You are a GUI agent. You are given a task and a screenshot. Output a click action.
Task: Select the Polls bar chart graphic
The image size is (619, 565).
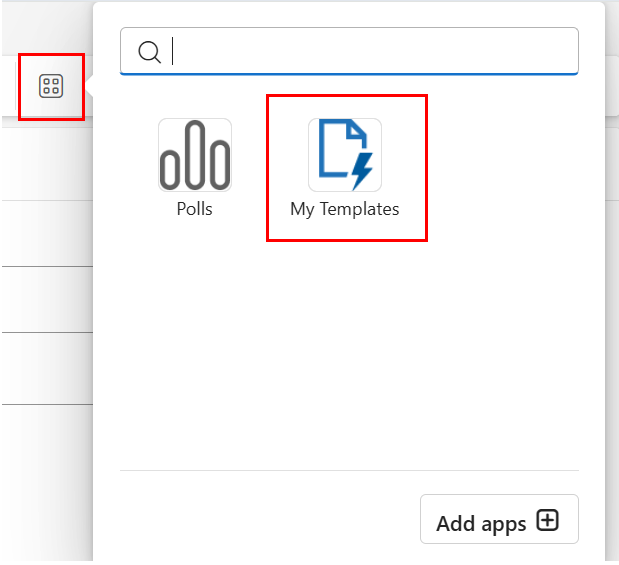pos(194,155)
